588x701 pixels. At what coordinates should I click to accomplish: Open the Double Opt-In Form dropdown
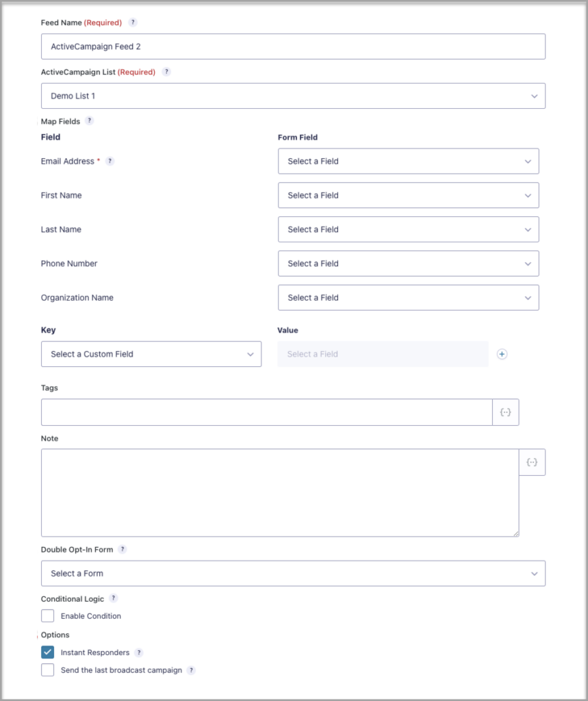tap(293, 573)
